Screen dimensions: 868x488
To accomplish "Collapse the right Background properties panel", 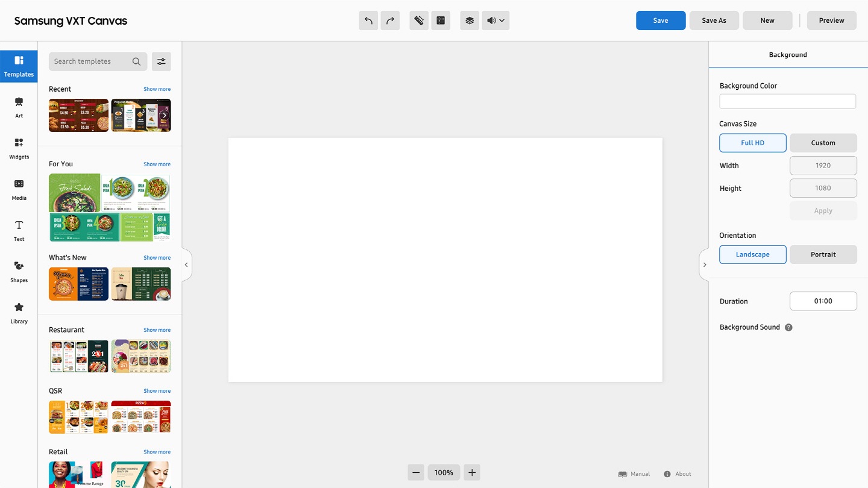I will (x=704, y=264).
